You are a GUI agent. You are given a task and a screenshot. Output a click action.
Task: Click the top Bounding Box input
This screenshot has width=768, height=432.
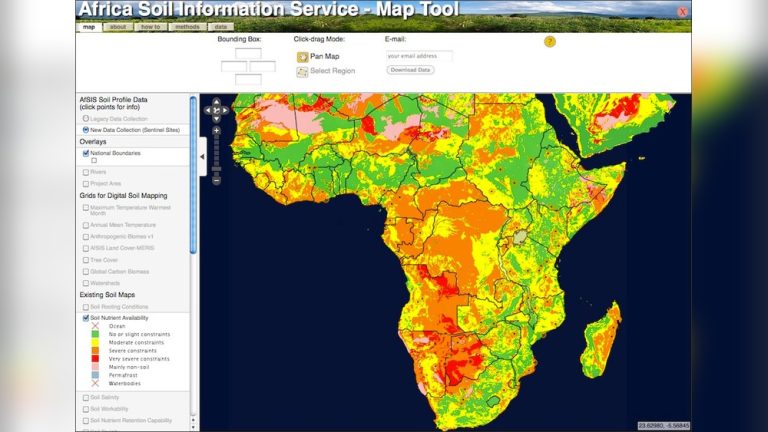click(248, 53)
